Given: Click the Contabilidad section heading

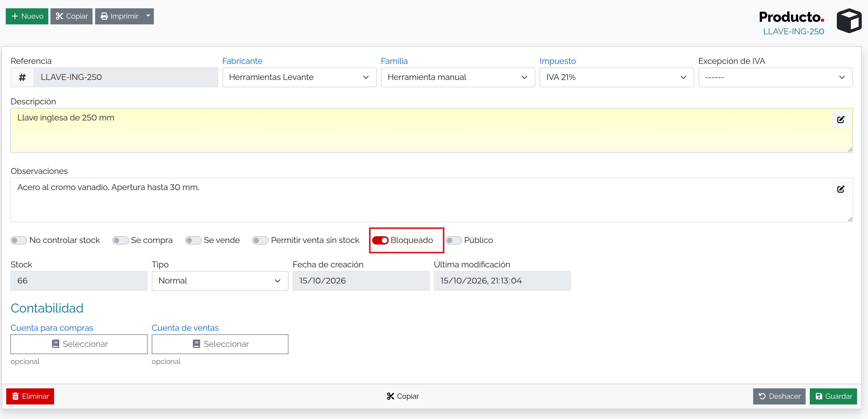Looking at the screenshot, I should pos(47,308).
